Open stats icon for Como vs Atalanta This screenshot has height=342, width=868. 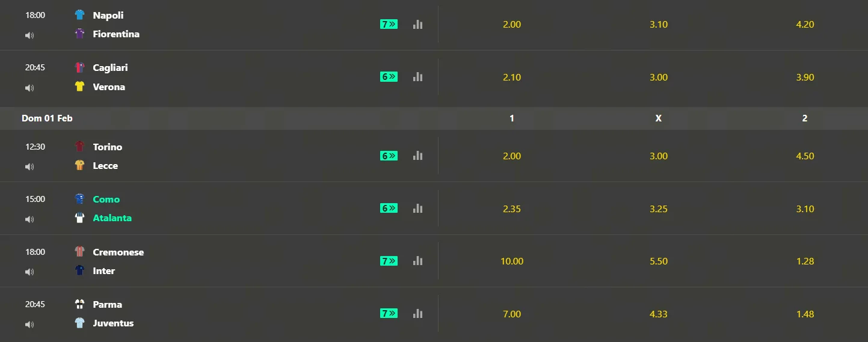[x=417, y=209]
